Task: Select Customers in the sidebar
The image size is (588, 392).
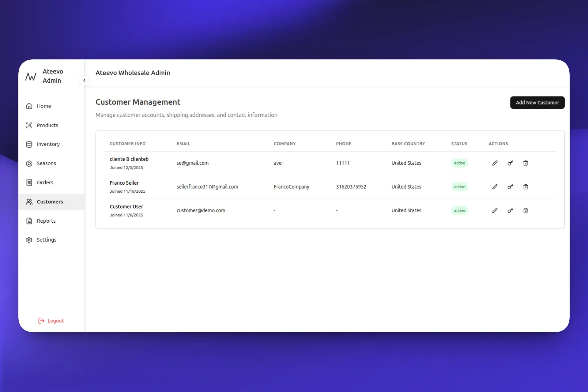Action: [x=51, y=202]
